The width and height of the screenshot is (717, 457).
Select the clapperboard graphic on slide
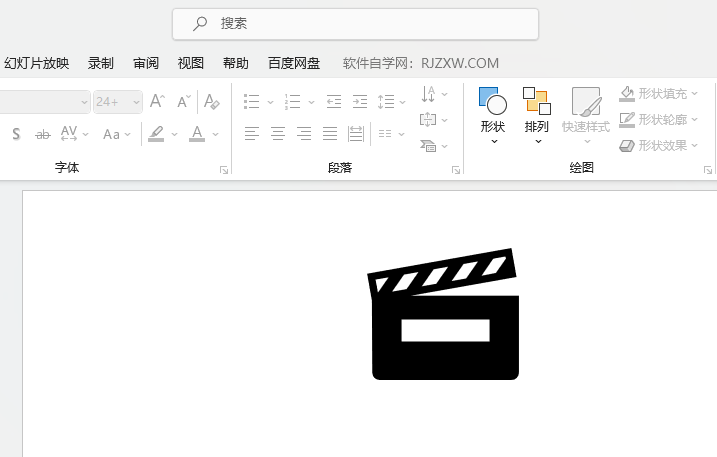tap(443, 314)
